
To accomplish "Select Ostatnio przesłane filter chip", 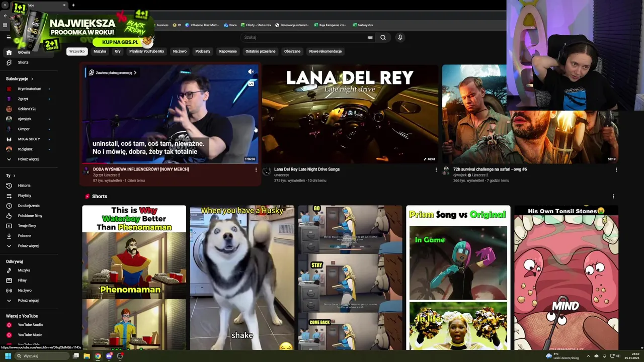I will (x=260, y=51).
